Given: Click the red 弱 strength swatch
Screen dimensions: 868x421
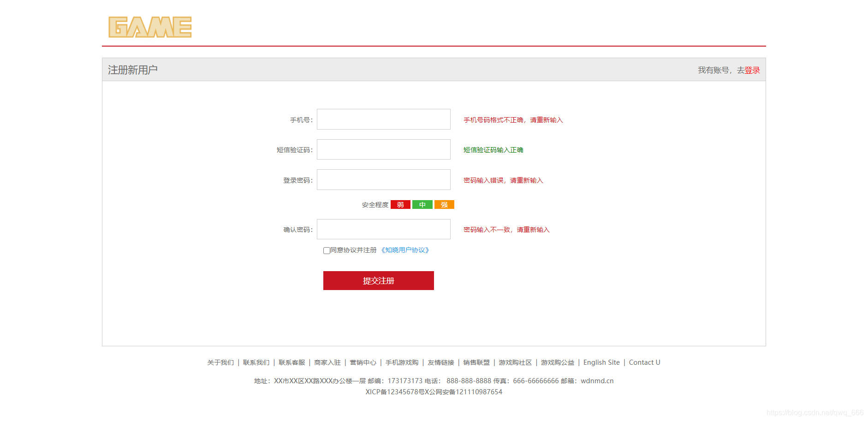Looking at the screenshot, I should (400, 205).
